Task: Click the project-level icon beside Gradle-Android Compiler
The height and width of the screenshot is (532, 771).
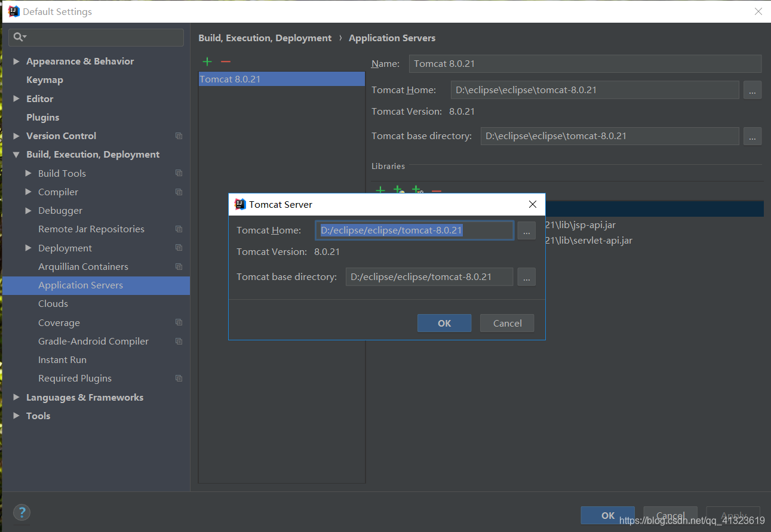Action: (x=179, y=341)
